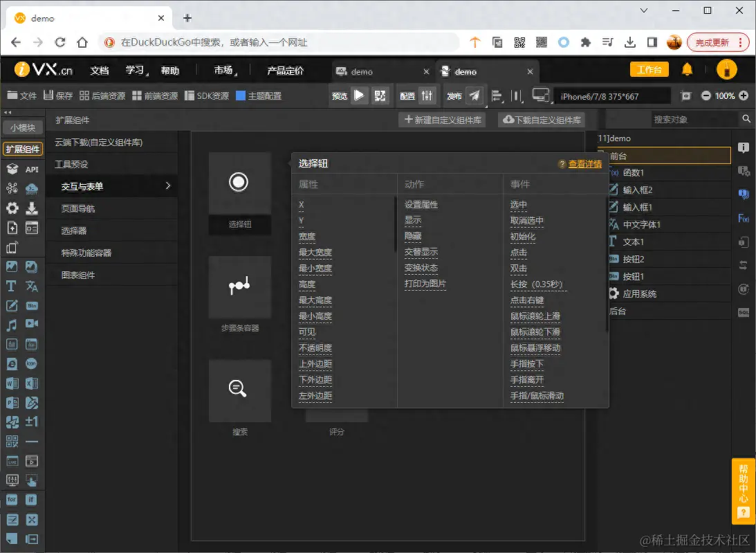Open the 查看详情 link
Viewport: 756px width, 553px height.
585,164
